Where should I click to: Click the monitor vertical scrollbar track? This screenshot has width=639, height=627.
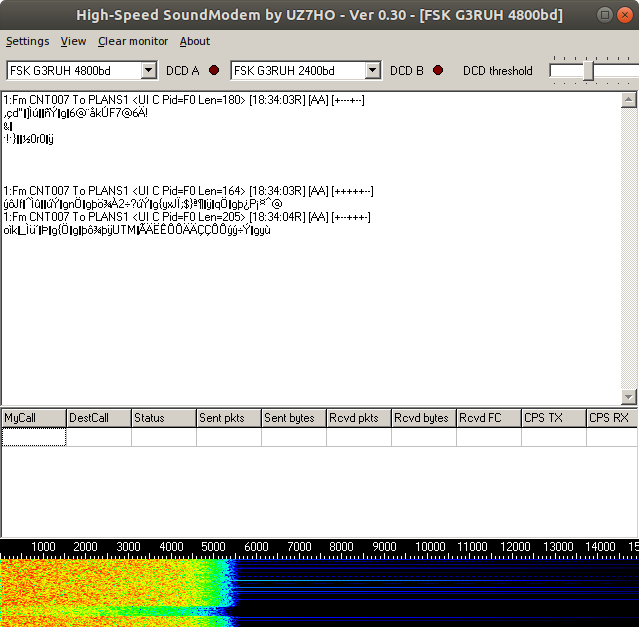pos(628,249)
